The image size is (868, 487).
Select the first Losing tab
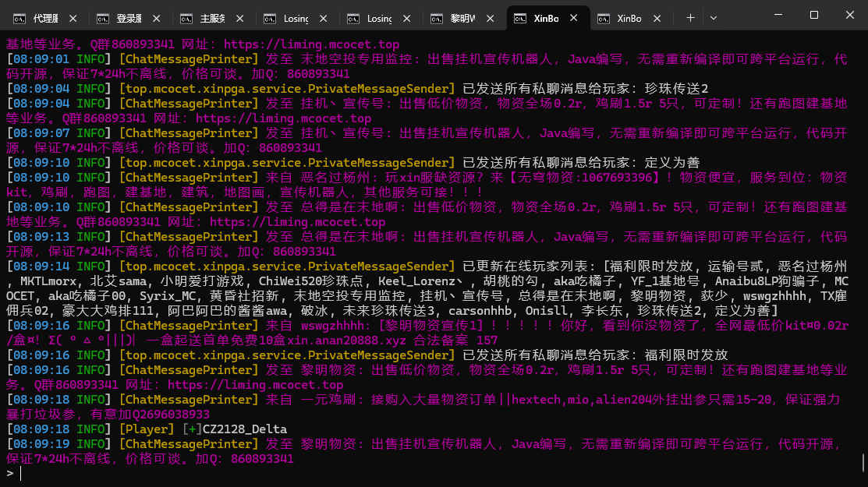tap(295, 17)
